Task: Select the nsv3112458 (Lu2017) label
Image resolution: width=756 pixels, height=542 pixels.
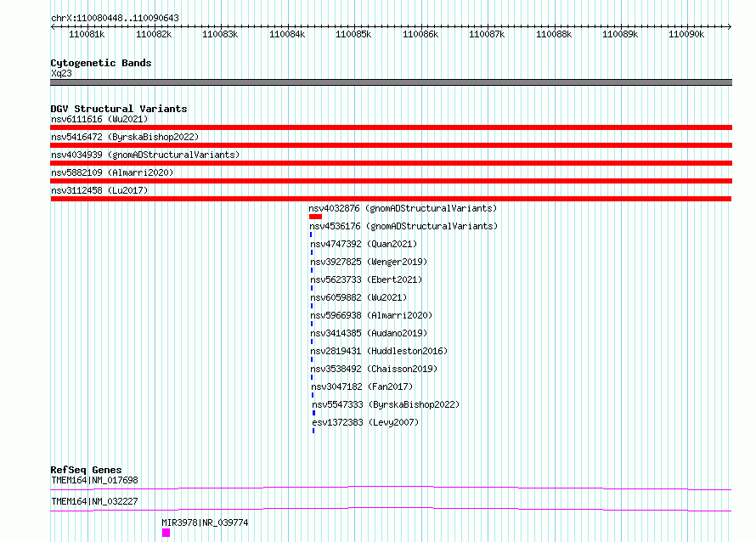Action: click(99, 190)
